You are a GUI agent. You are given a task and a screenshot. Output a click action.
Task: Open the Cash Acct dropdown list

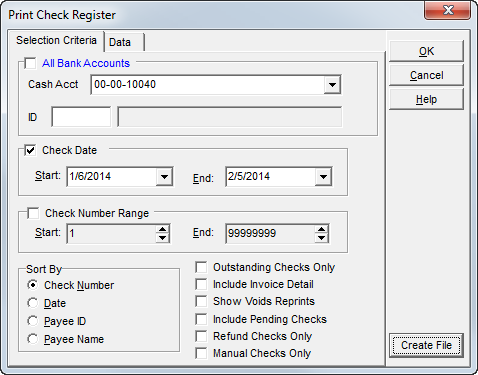(x=332, y=85)
